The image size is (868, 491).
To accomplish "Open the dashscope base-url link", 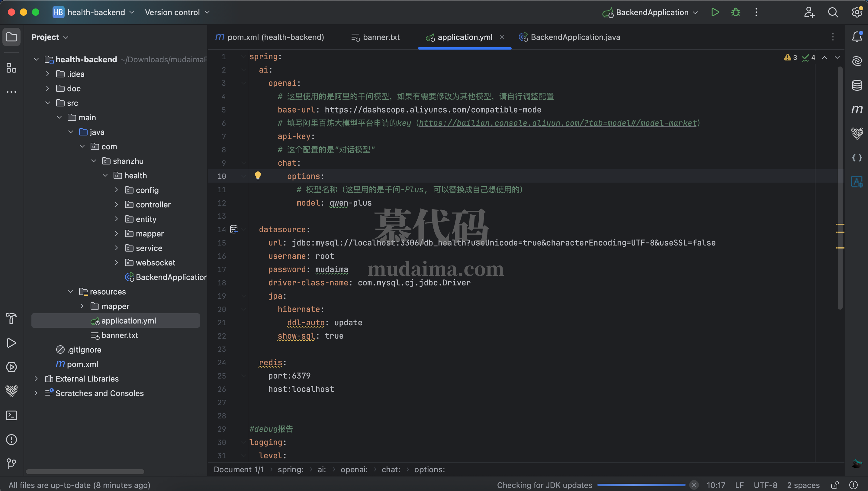I will click(433, 109).
